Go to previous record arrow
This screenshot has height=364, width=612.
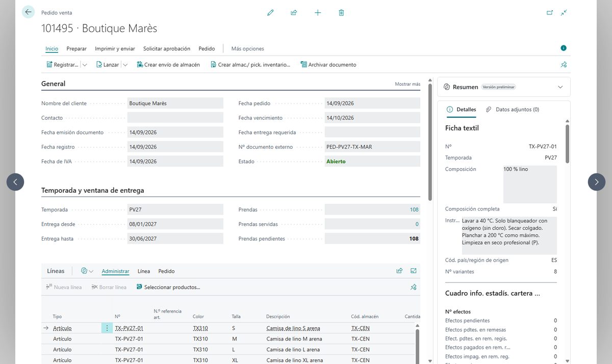click(15, 182)
